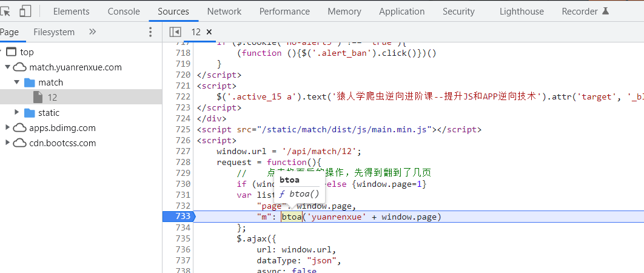Click the highlighted btoa token in code
644x273 pixels.
tap(292, 217)
